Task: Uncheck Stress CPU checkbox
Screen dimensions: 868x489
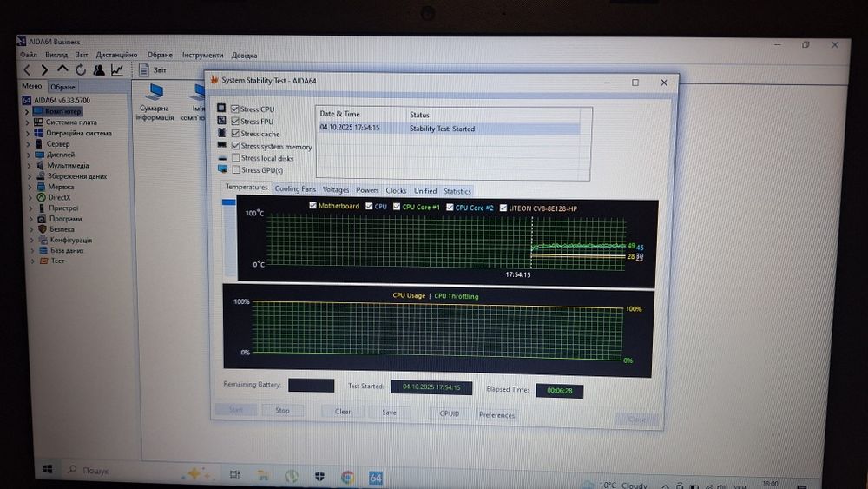Action: (234, 109)
